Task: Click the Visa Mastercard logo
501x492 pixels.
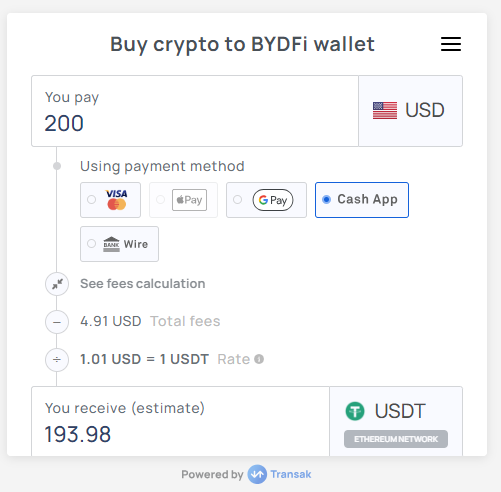Action: point(116,200)
